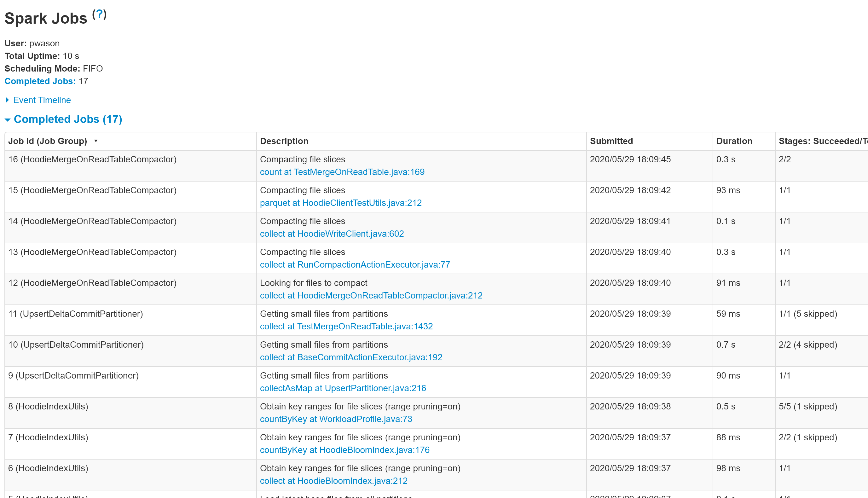The height and width of the screenshot is (498, 868).
Task: Click countByKey at HoodieBloomIndex.java:176 link
Action: pyautogui.click(x=344, y=450)
